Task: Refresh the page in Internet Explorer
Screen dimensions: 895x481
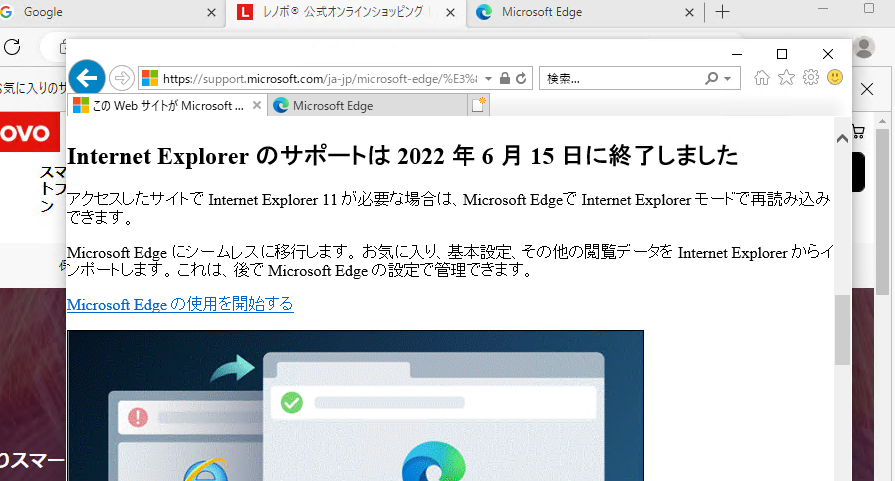Action: (521, 78)
